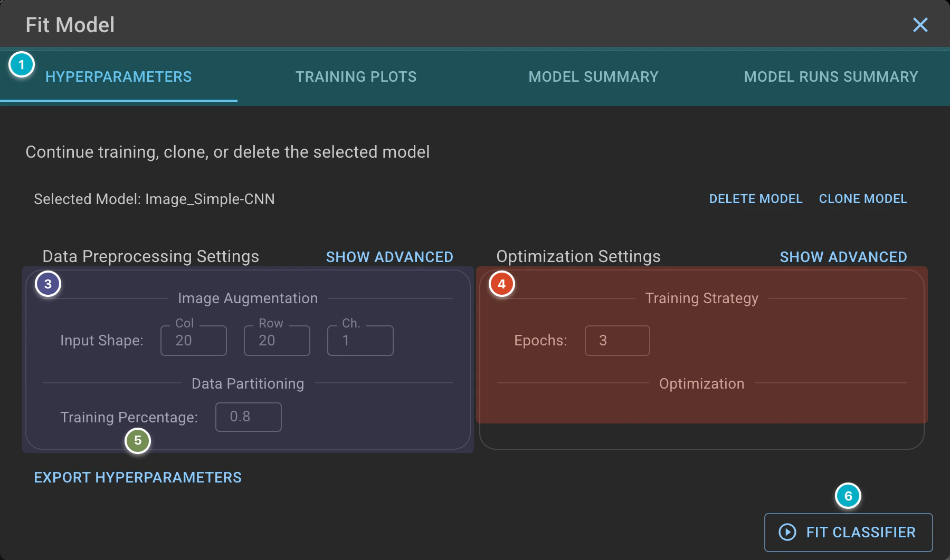Image resolution: width=950 pixels, height=560 pixels.
Task: Focus the Training Percentage field
Action: pyautogui.click(x=249, y=417)
